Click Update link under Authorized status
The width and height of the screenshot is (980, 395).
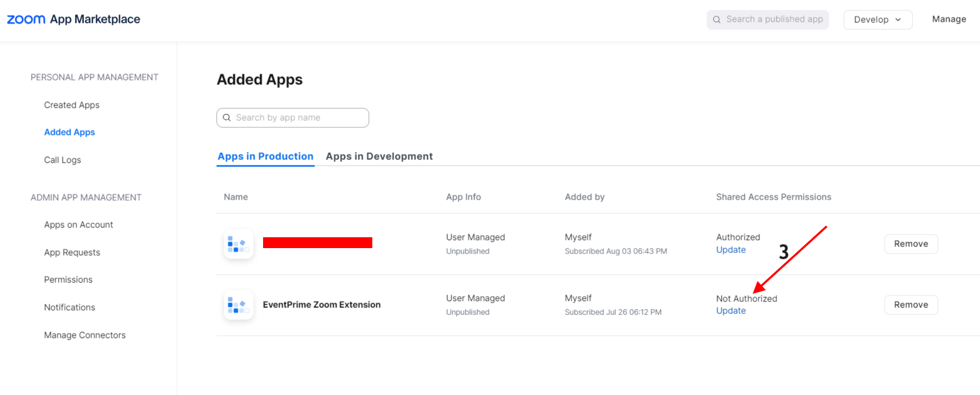[x=731, y=250]
